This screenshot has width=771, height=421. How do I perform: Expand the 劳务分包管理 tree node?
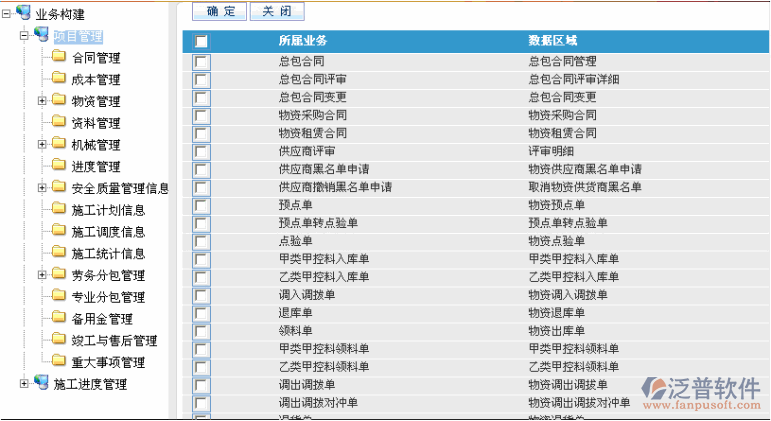pos(42,274)
